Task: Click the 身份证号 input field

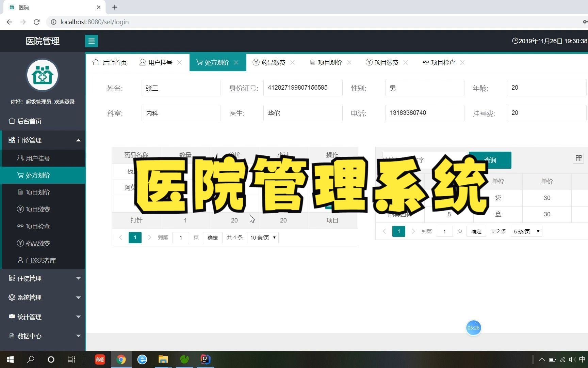Action: (303, 88)
